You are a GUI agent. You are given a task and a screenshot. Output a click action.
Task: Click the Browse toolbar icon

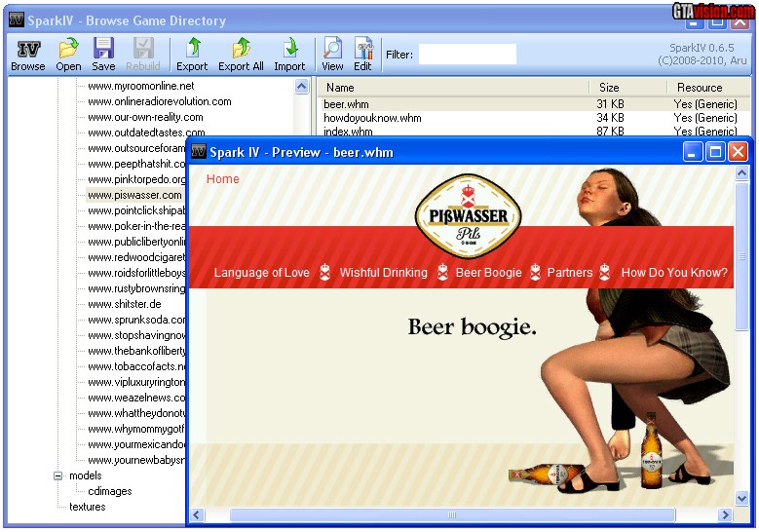(28, 50)
